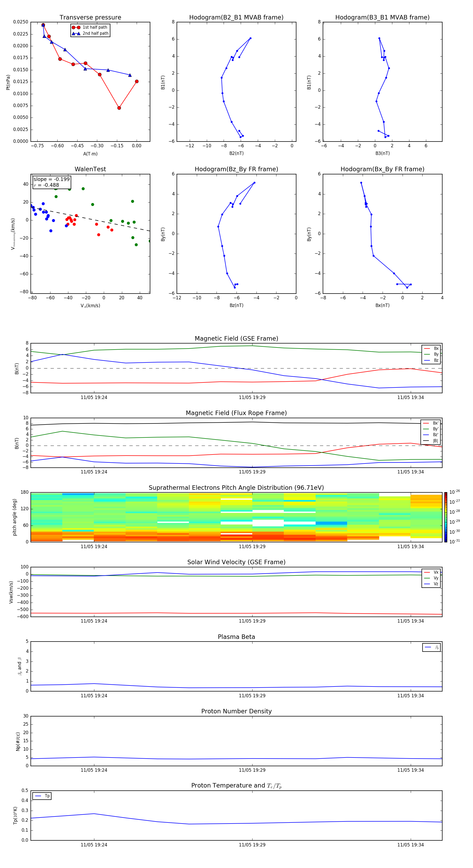Click the 'Vsw(km/s)' axis label
The height and width of the screenshot is (868, 473).
coord(11,592)
